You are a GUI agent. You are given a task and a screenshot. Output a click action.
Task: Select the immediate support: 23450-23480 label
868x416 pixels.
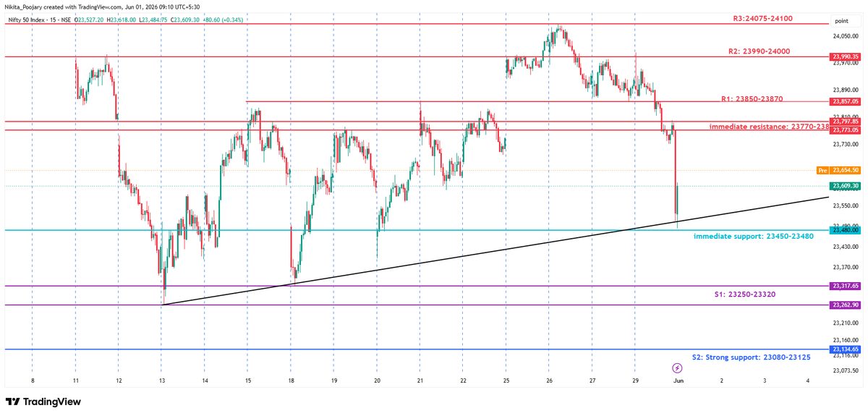tap(753, 237)
